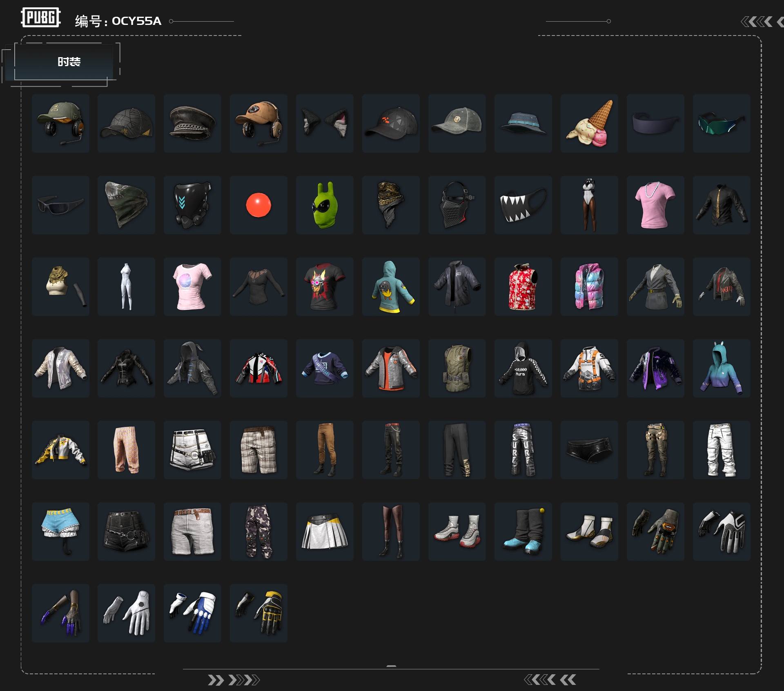Pick the teal hoodie with ears

(722, 368)
